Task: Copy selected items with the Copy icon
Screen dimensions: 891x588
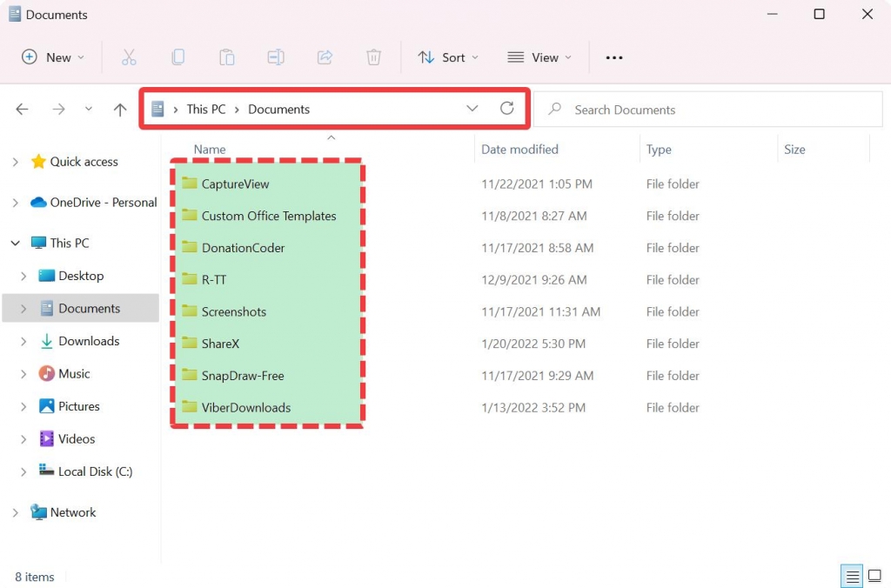Action: [178, 57]
